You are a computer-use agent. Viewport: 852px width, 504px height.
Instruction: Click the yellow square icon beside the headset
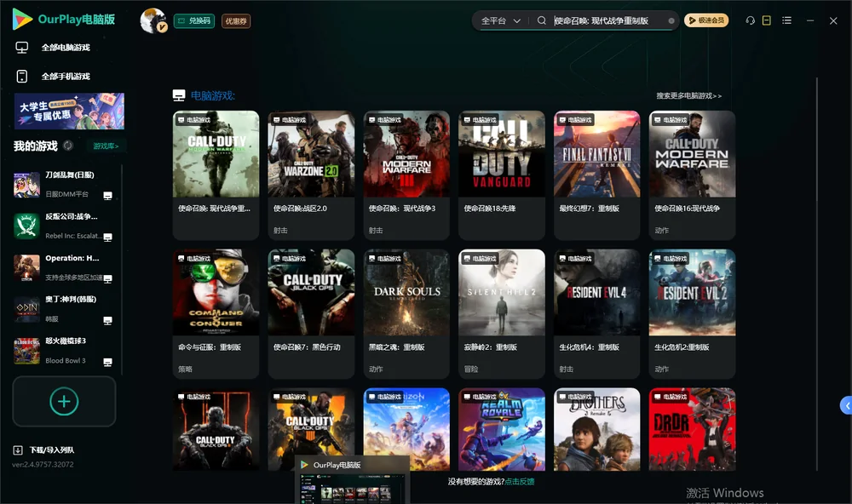(767, 20)
